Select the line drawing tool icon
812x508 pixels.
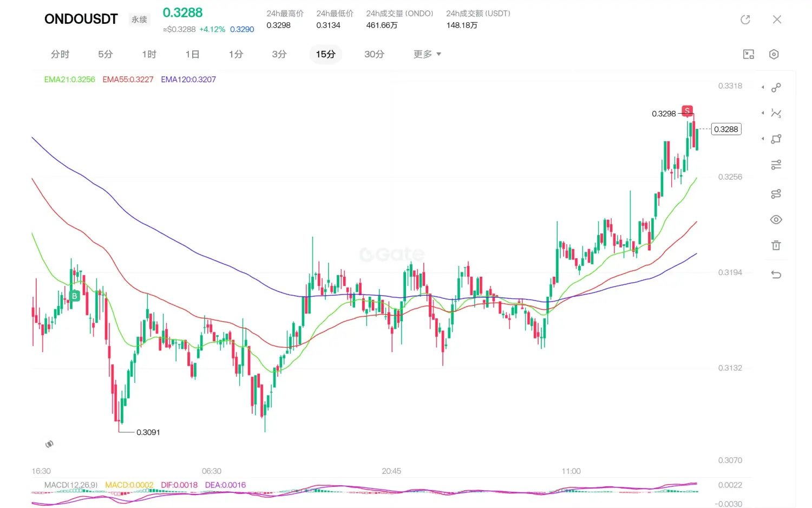tap(776, 87)
